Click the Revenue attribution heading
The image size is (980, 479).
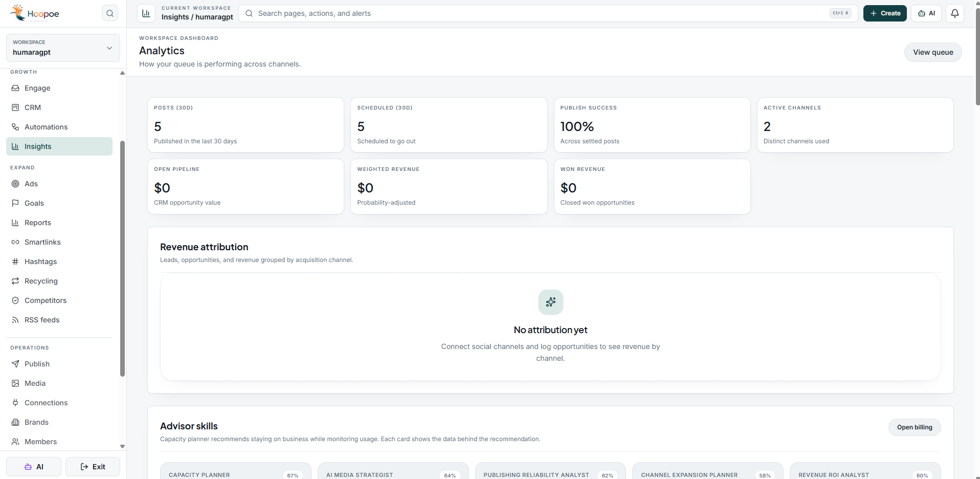click(204, 247)
